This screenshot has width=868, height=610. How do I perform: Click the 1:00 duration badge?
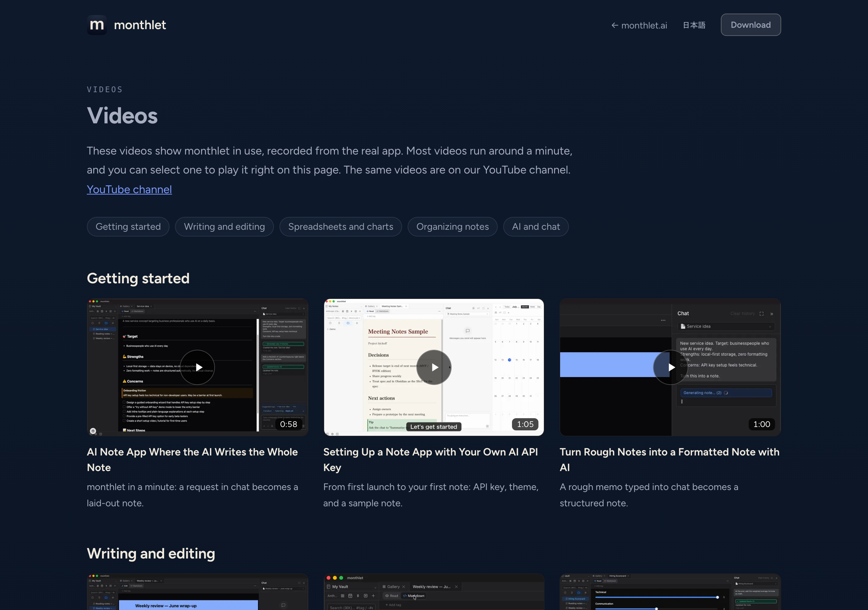click(x=762, y=424)
